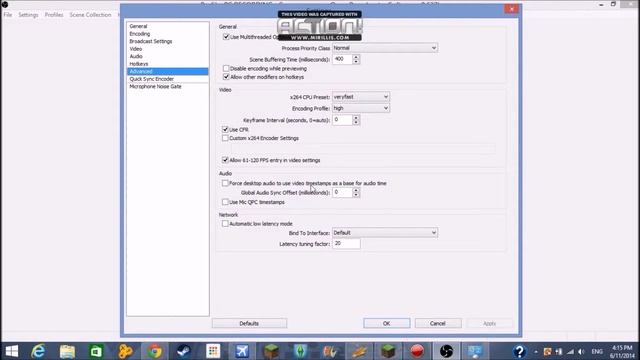Screen dimensions: 640x360
Task: Open x264 CPU Preset dropdown
Action: point(361,97)
